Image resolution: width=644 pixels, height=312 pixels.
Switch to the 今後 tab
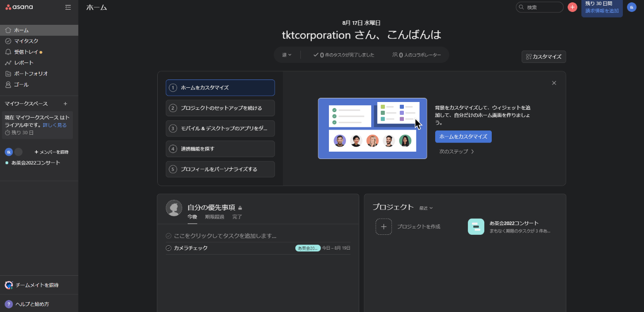point(192,217)
